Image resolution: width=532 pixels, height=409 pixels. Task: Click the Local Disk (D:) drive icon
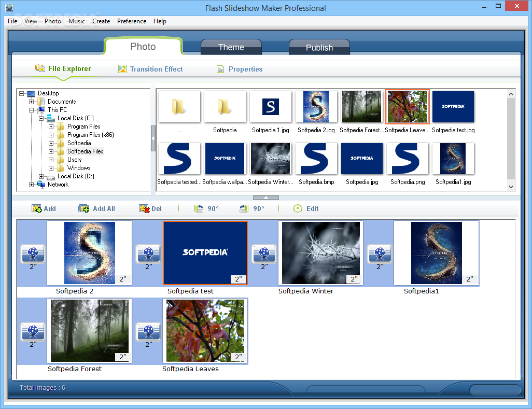(51, 177)
